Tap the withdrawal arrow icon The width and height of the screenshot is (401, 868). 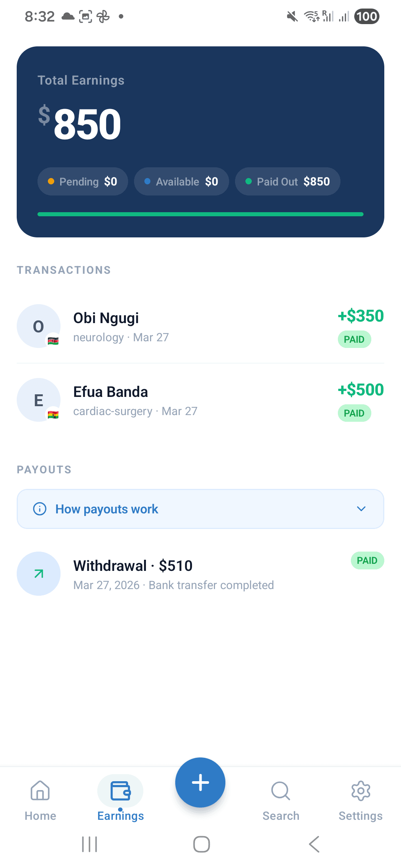(39, 574)
